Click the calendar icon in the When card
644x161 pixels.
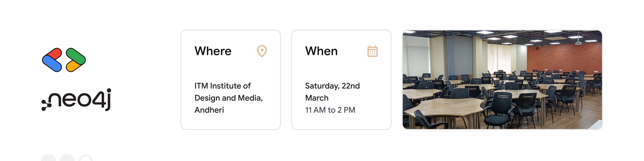pos(372,51)
